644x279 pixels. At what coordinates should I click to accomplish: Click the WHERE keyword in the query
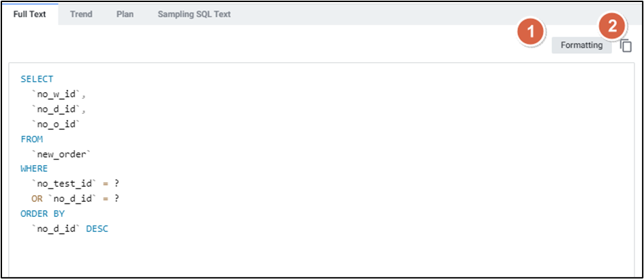pos(34,169)
